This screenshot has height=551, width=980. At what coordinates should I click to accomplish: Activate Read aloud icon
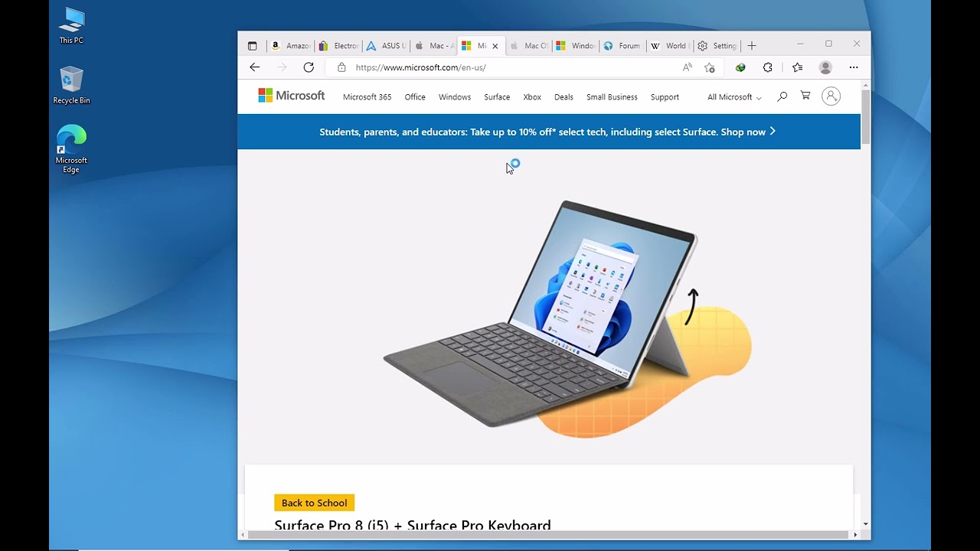pyautogui.click(x=688, y=67)
